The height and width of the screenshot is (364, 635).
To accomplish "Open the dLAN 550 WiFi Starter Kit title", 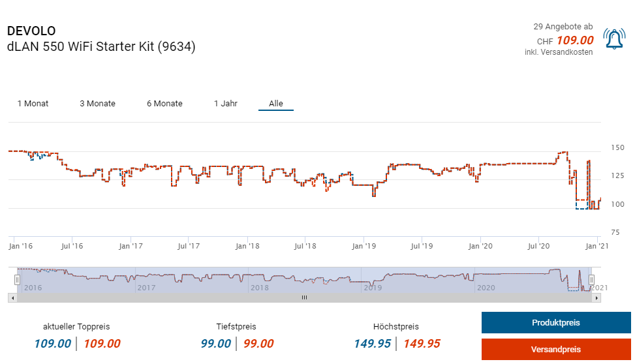I will coord(101,47).
